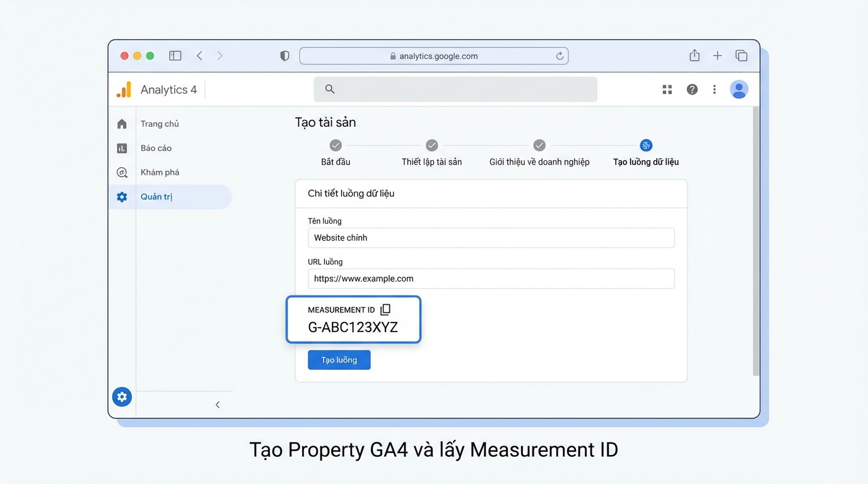Click the browser share icon

(x=694, y=55)
